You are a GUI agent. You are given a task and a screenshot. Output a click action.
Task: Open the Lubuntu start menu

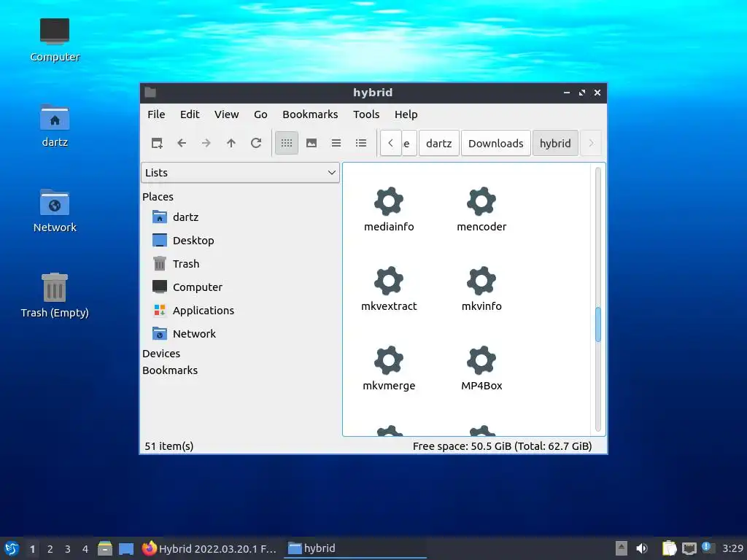[x=11, y=548]
